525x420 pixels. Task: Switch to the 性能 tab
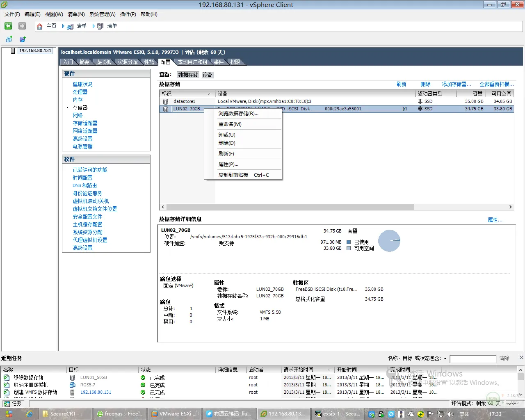149,62
